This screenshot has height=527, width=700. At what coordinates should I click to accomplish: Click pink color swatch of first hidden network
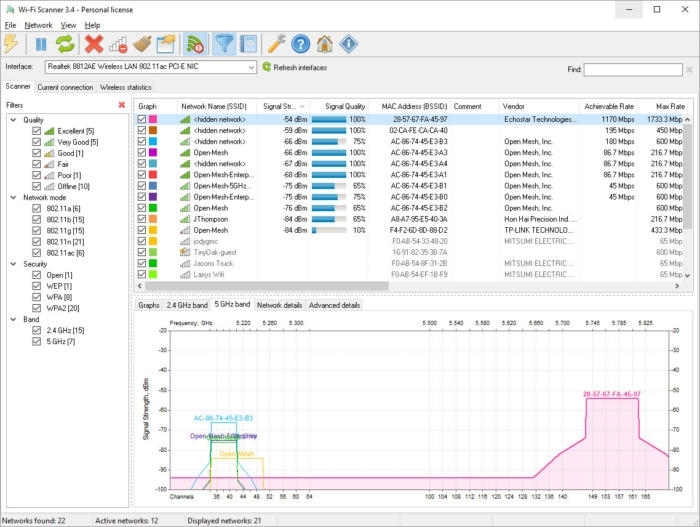(153, 119)
